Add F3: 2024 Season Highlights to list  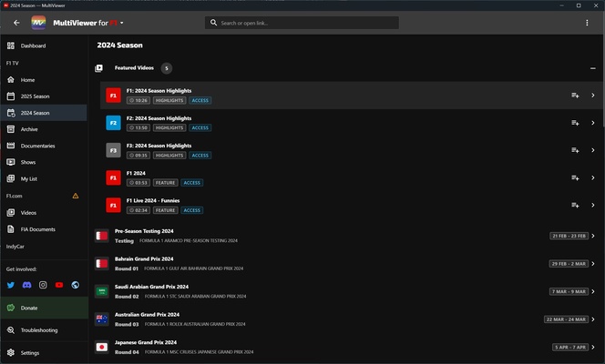pyautogui.click(x=575, y=150)
